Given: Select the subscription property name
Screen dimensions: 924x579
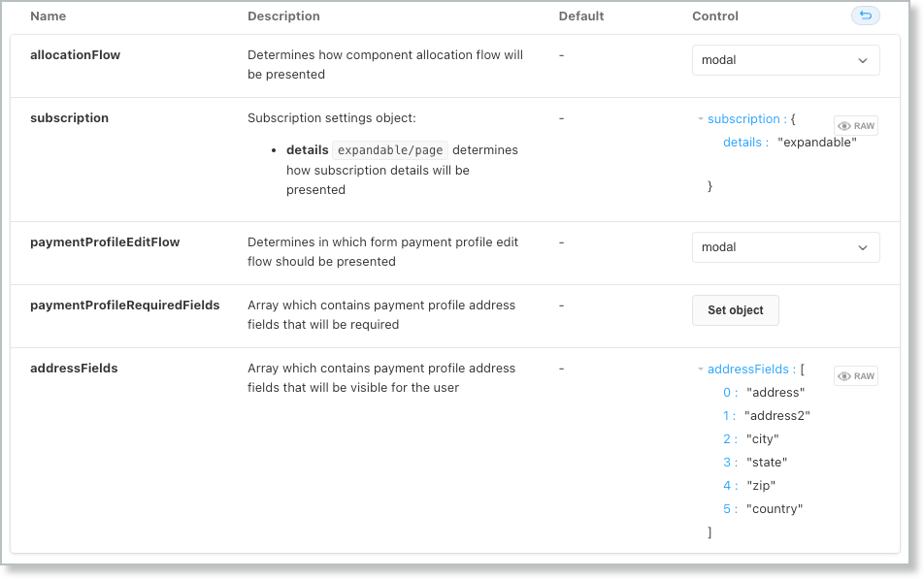Looking at the screenshot, I should [x=70, y=118].
